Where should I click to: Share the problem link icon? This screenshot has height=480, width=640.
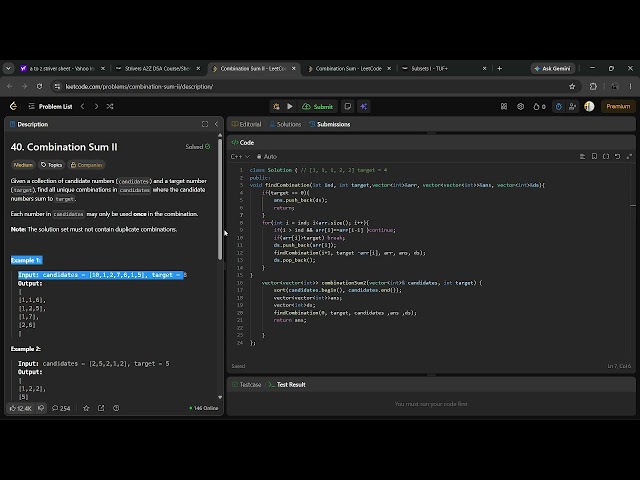(101, 408)
